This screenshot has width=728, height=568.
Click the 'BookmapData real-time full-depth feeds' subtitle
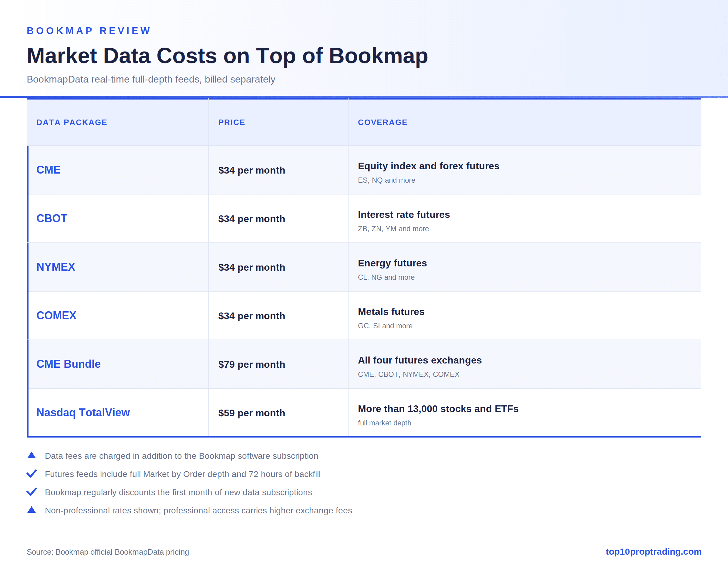click(151, 79)
